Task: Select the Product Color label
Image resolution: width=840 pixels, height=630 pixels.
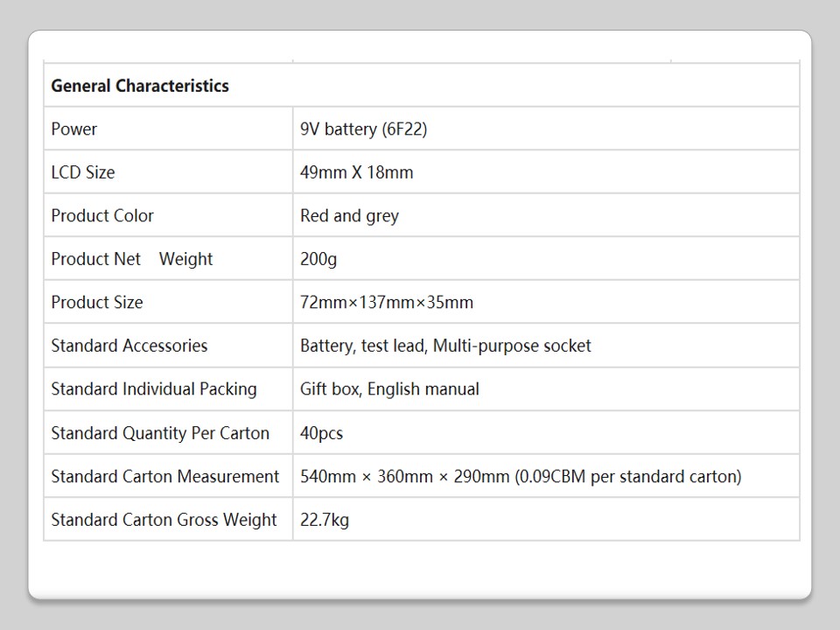Action: tap(102, 216)
